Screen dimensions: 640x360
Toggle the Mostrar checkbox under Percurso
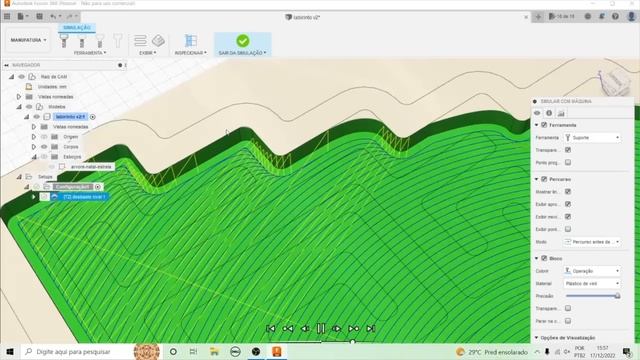pyautogui.click(x=568, y=191)
